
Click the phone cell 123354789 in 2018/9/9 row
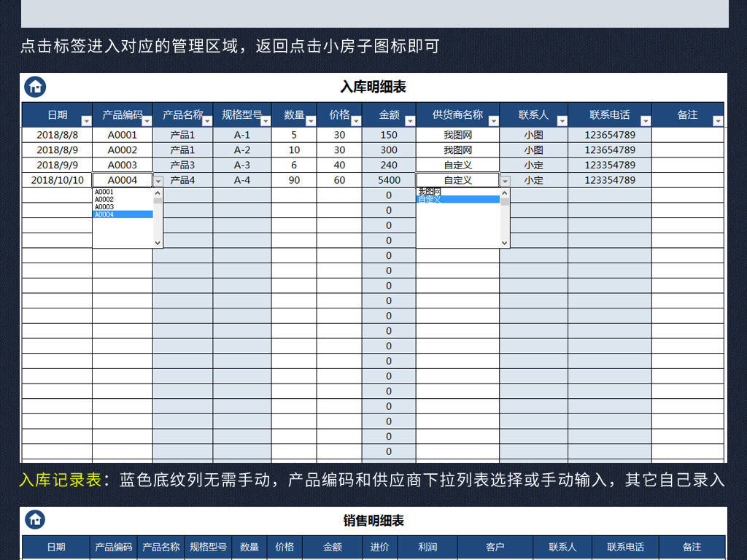610,166
